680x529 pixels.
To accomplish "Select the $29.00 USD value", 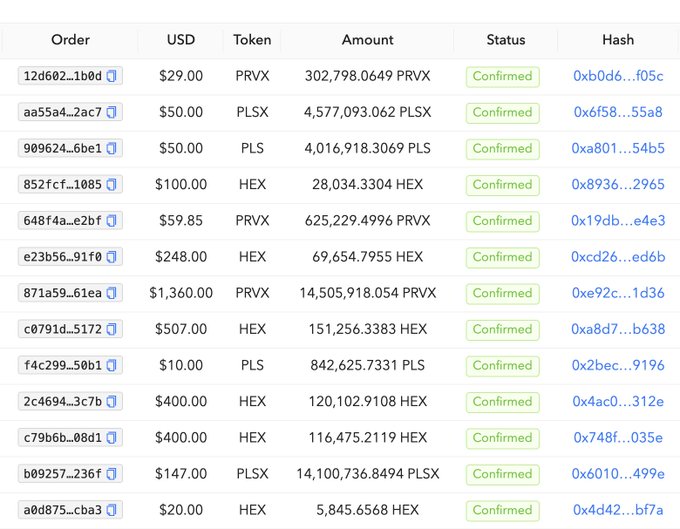I will pyautogui.click(x=181, y=76).
